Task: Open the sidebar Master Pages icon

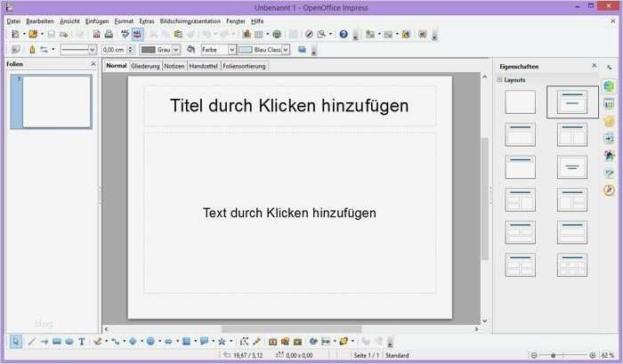Action: pyautogui.click(x=609, y=104)
